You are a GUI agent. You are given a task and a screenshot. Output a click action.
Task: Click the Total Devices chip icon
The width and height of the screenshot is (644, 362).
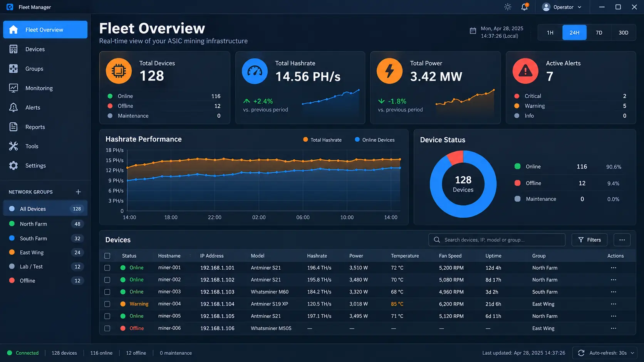119,71
